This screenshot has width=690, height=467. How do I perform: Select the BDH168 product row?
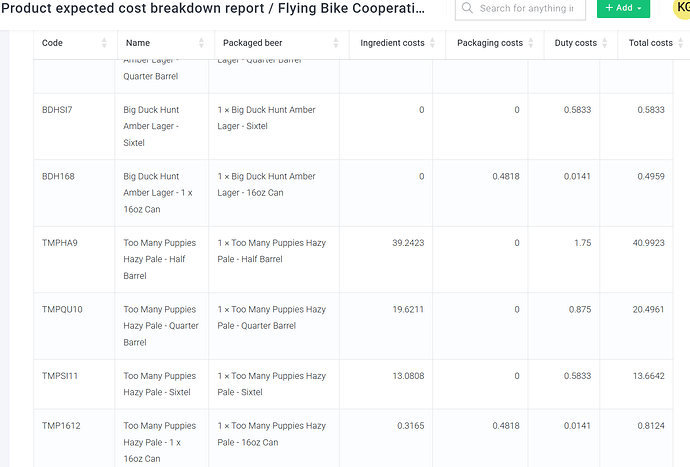[x=353, y=193]
